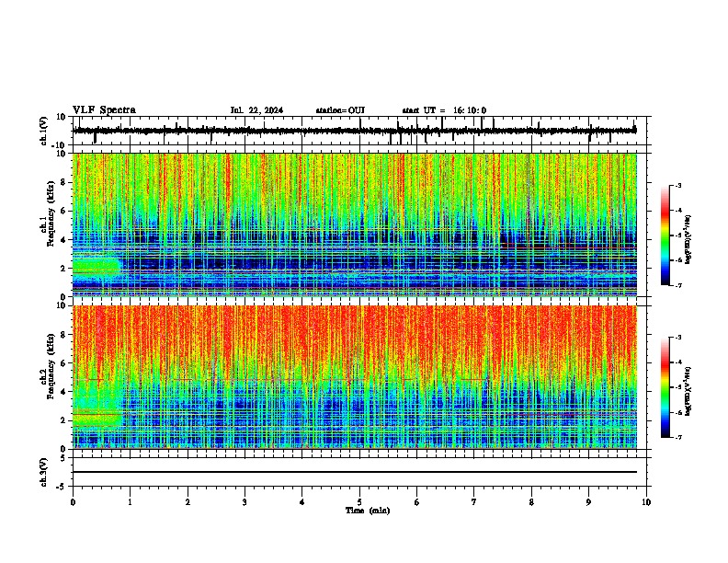
Task: Click the ch.1(V) waveform trace panel
Action: 359,131
